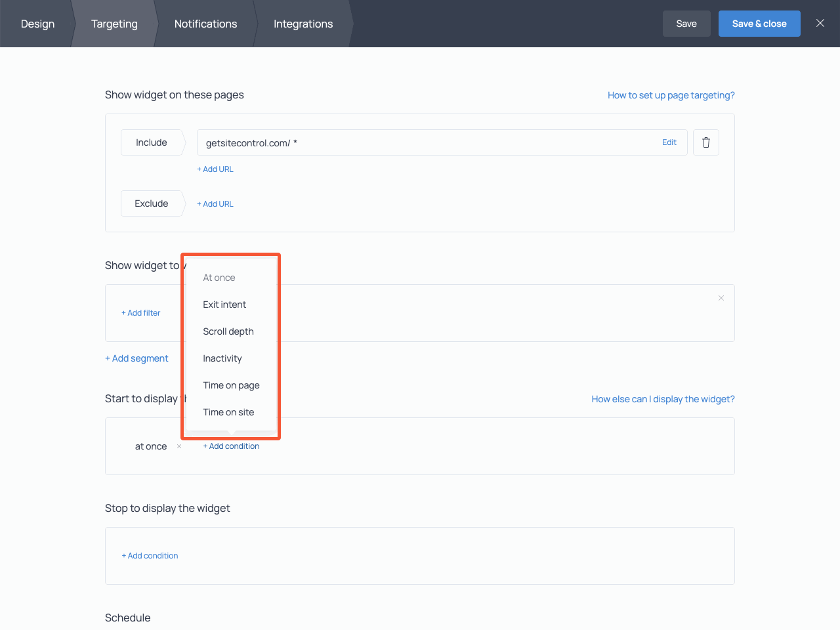Add condition under Stop to display
Image resolution: width=840 pixels, height=630 pixels.
click(150, 556)
